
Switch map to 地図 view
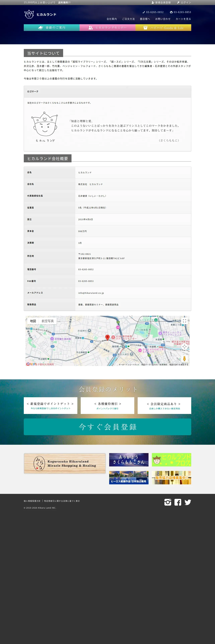click(33, 321)
